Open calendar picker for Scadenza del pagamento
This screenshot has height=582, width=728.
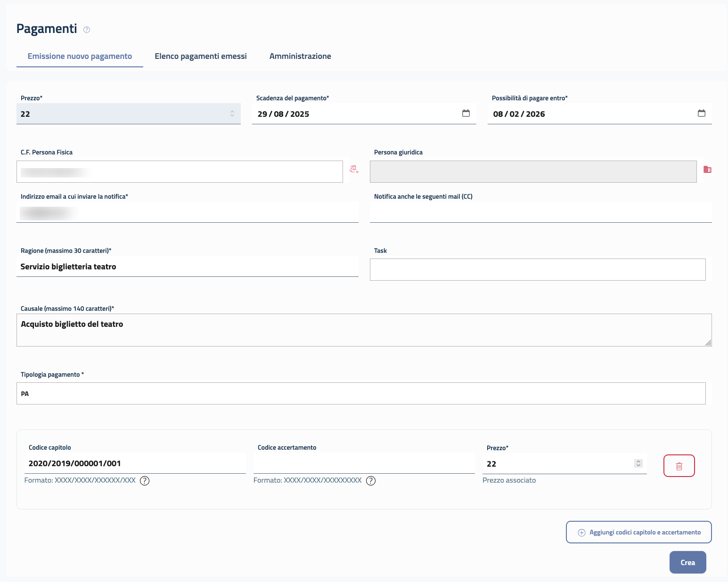point(466,113)
